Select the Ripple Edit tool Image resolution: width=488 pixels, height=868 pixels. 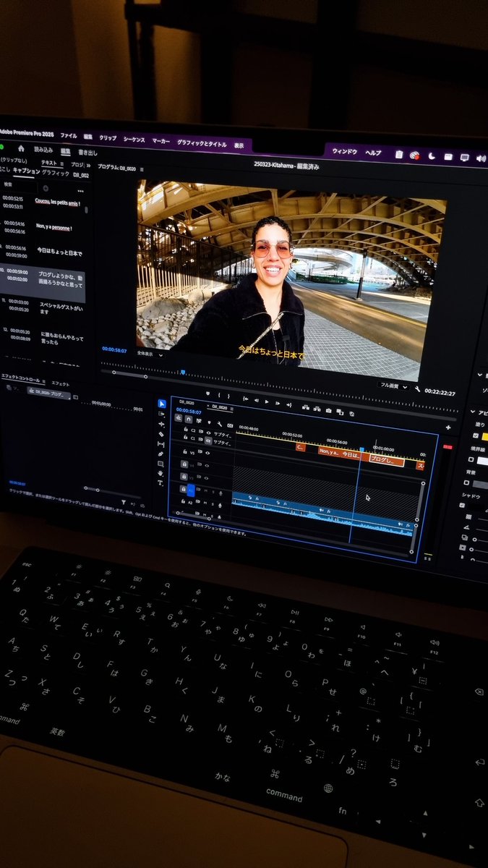coord(161,424)
